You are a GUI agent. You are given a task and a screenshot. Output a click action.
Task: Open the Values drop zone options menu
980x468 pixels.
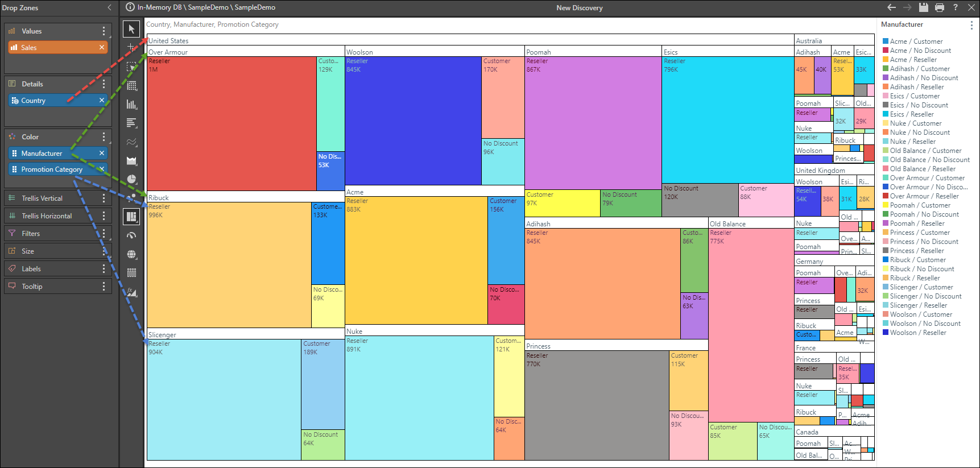(x=104, y=31)
